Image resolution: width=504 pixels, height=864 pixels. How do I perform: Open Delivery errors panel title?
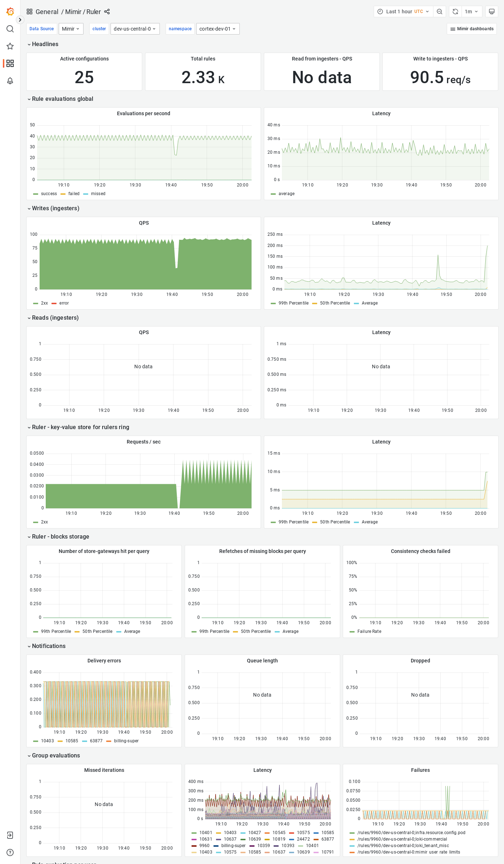click(x=104, y=661)
